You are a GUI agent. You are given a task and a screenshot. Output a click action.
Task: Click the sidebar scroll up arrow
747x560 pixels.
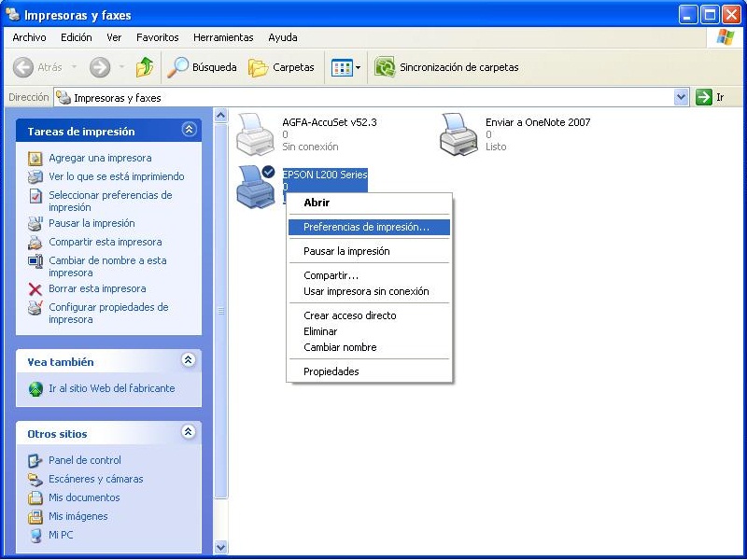(220, 115)
